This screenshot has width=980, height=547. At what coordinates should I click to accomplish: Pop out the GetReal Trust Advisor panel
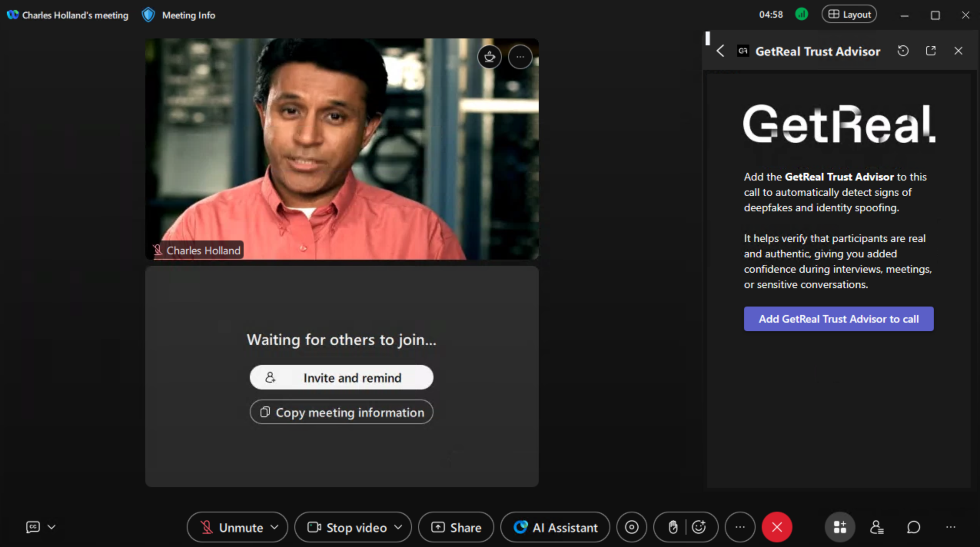coord(930,51)
